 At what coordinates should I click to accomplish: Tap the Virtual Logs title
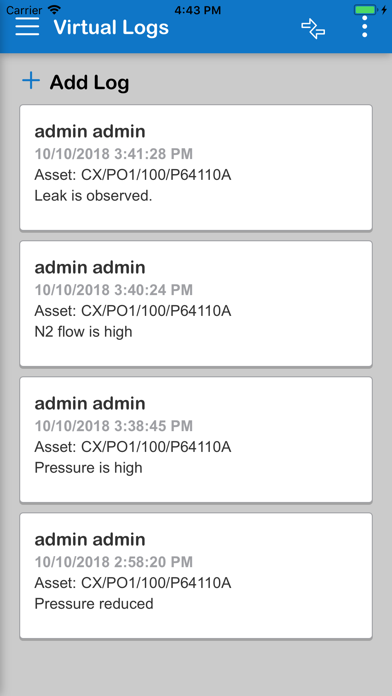coord(111,28)
